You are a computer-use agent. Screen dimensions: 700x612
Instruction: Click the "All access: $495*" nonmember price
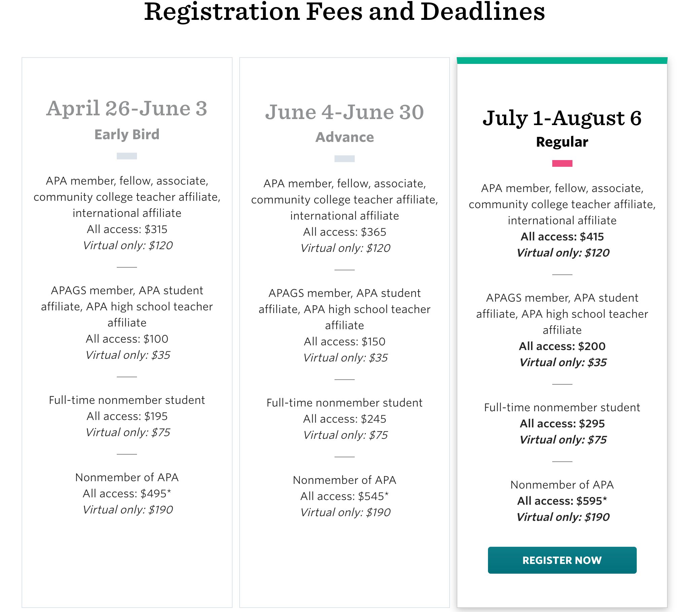click(127, 494)
